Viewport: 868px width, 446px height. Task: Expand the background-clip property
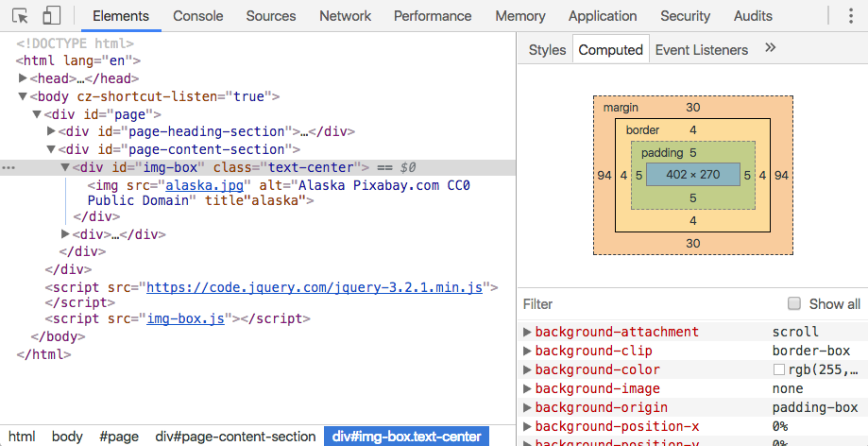click(x=528, y=351)
